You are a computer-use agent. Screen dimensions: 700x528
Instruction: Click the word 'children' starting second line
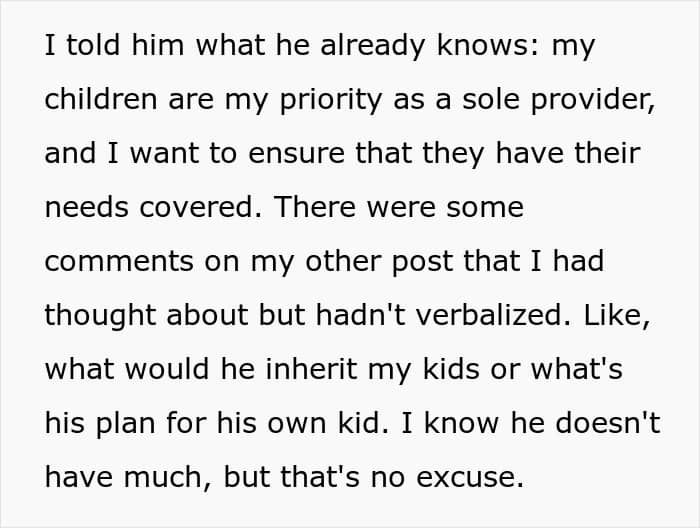pyautogui.click(x=101, y=99)
